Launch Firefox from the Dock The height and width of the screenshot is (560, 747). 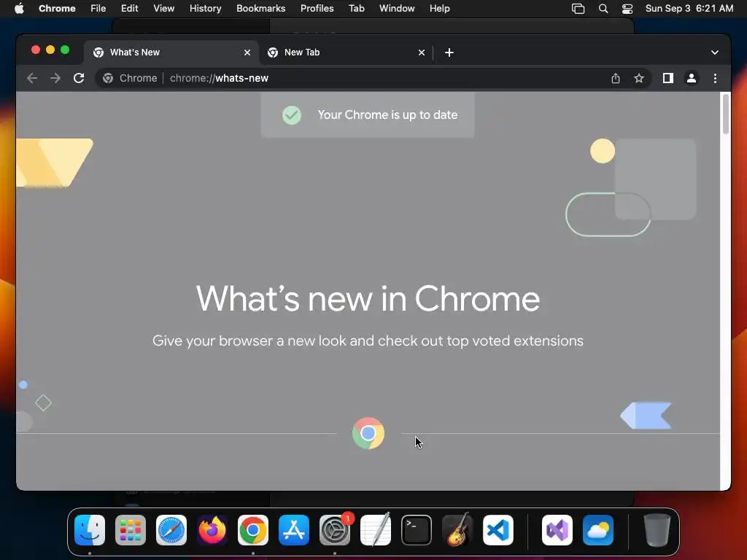click(x=212, y=530)
